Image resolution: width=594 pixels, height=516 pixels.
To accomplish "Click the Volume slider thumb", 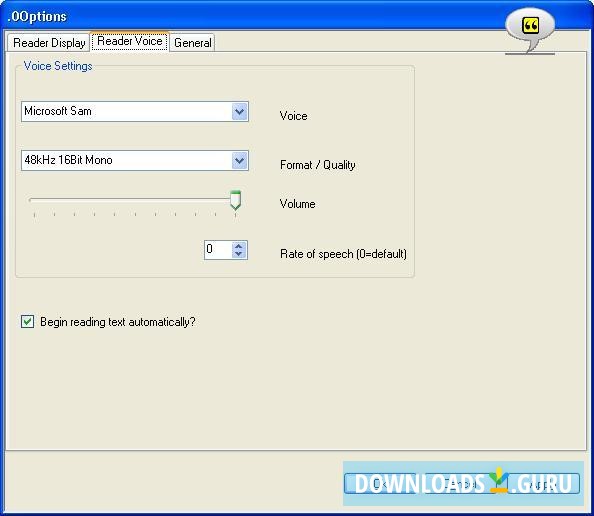I will tap(235, 200).
